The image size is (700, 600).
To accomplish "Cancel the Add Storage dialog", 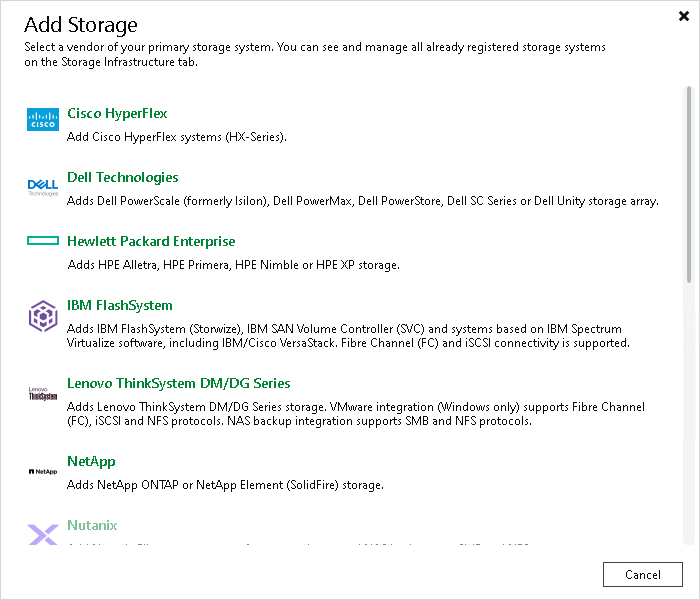I will coord(642,574).
